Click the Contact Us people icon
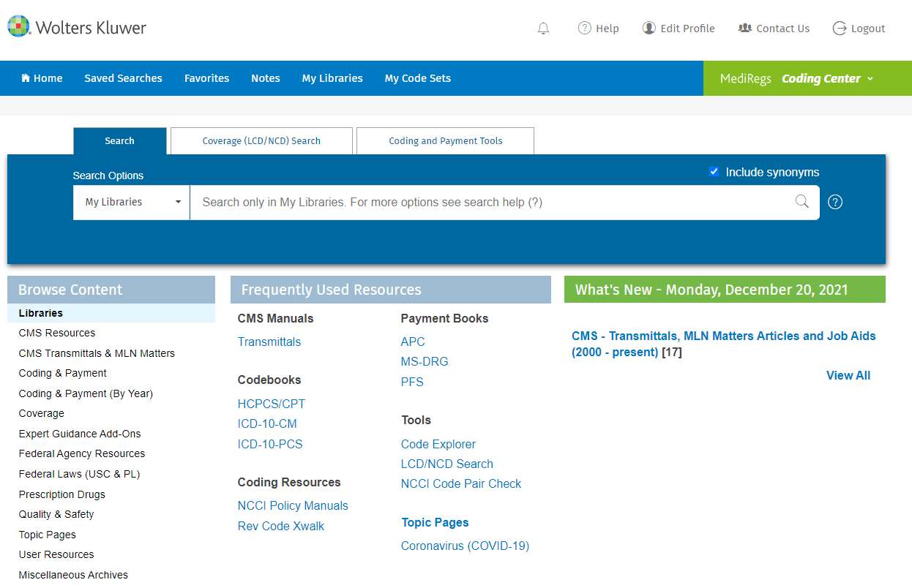The image size is (912, 588). click(x=745, y=28)
